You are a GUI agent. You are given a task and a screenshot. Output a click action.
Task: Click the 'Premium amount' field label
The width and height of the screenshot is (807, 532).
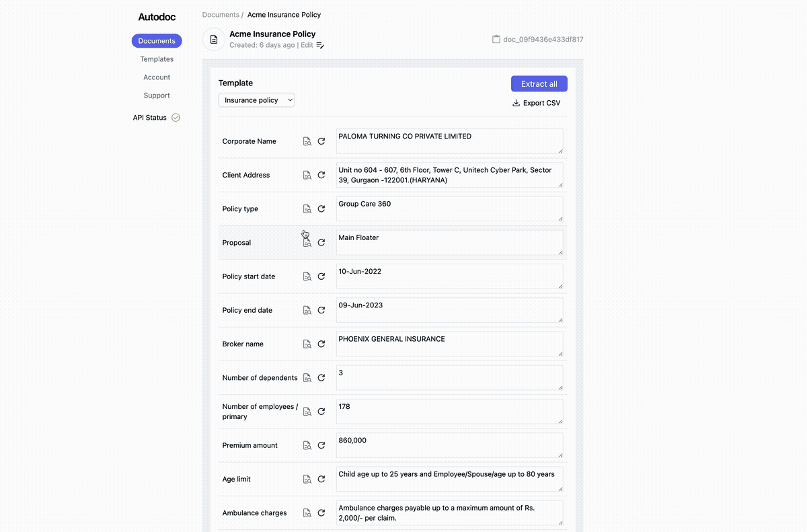tap(250, 445)
